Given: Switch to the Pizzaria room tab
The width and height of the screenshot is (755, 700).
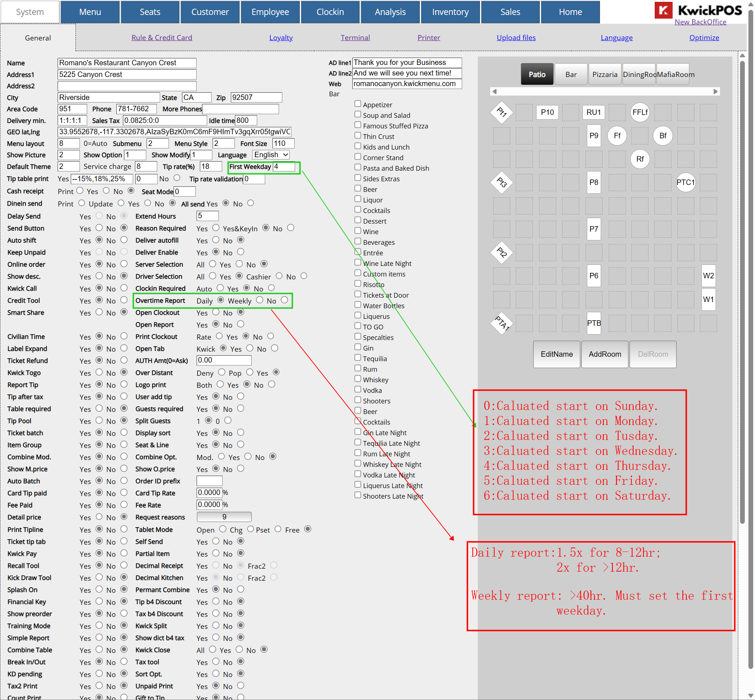Looking at the screenshot, I should pyautogui.click(x=605, y=74).
